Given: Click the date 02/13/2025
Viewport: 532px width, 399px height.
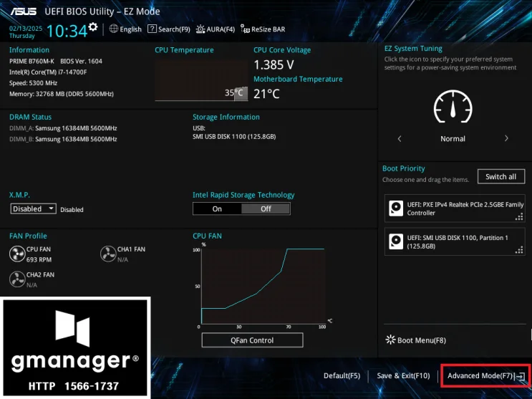Looking at the screenshot, I should 26,29.
